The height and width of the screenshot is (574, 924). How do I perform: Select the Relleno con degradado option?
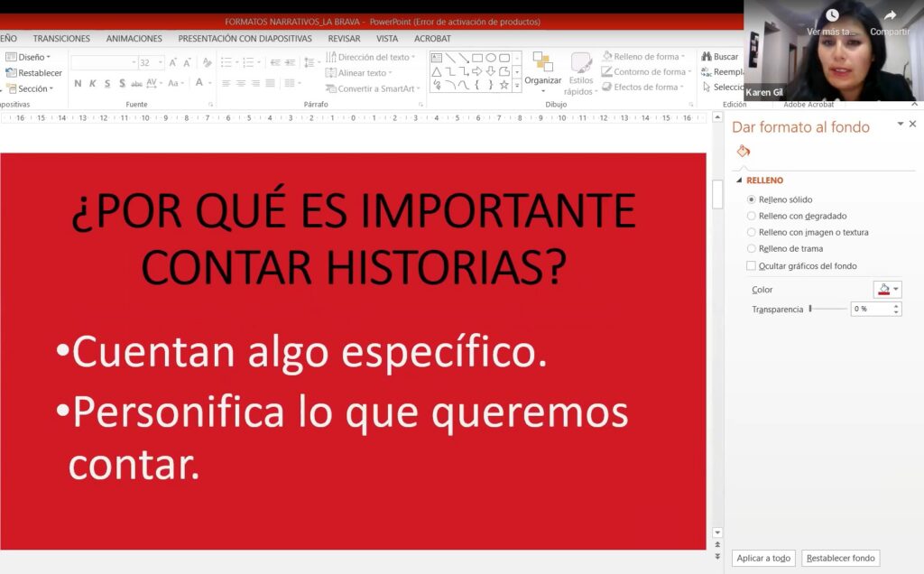tap(752, 216)
